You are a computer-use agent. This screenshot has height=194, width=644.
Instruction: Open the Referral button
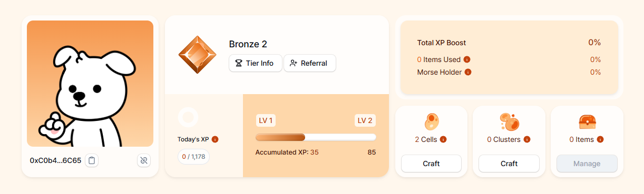click(310, 63)
